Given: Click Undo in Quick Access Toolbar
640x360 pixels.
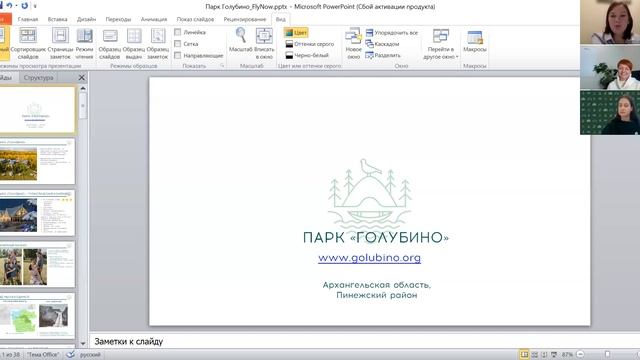Looking at the screenshot, I should [9, 6].
